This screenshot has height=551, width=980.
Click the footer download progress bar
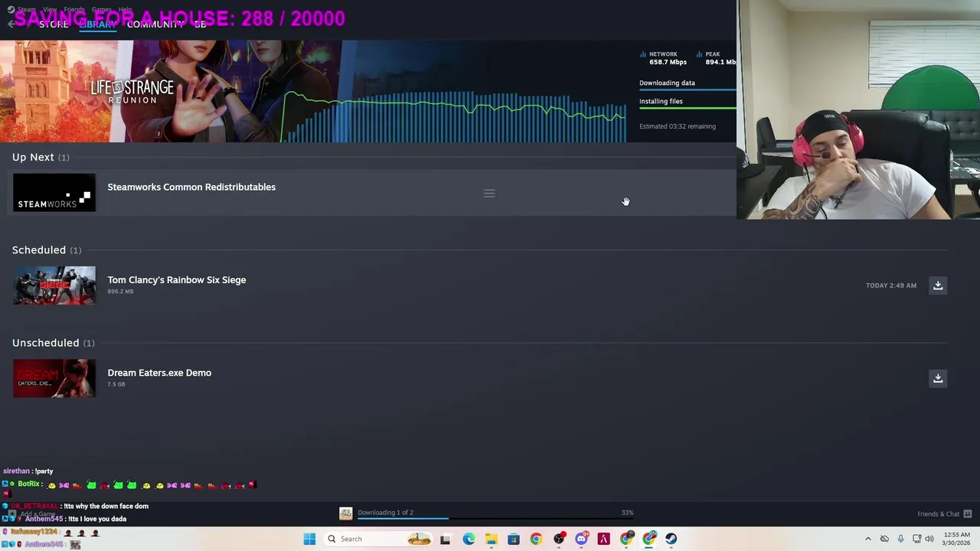click(x=495, y=519)
